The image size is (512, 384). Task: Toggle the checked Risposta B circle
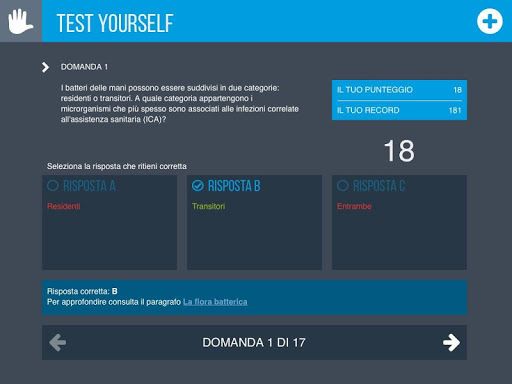(x=198, y=186)
